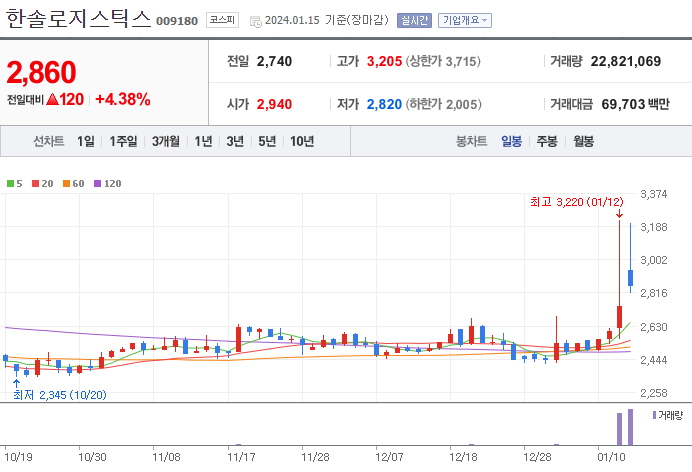This screenshot has width=692, height=472.
Task: Select the 3년 line chart tab
Action: click(235, 141)
